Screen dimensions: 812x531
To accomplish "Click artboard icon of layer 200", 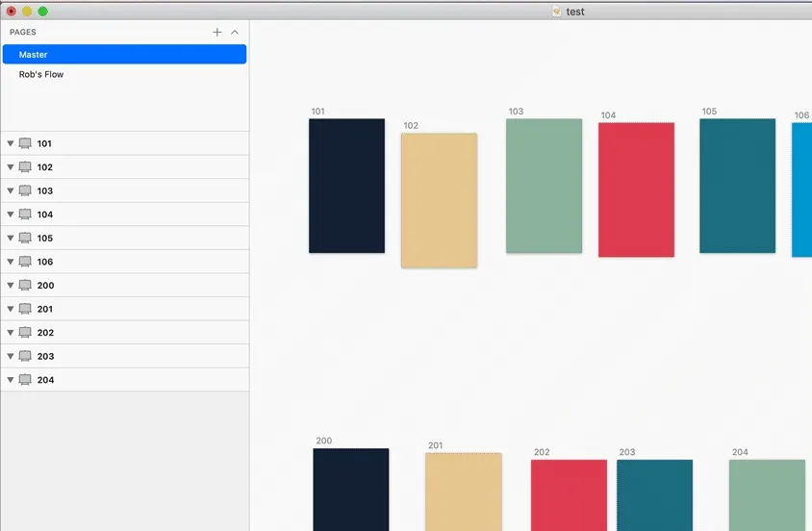I will pos(25,285).
